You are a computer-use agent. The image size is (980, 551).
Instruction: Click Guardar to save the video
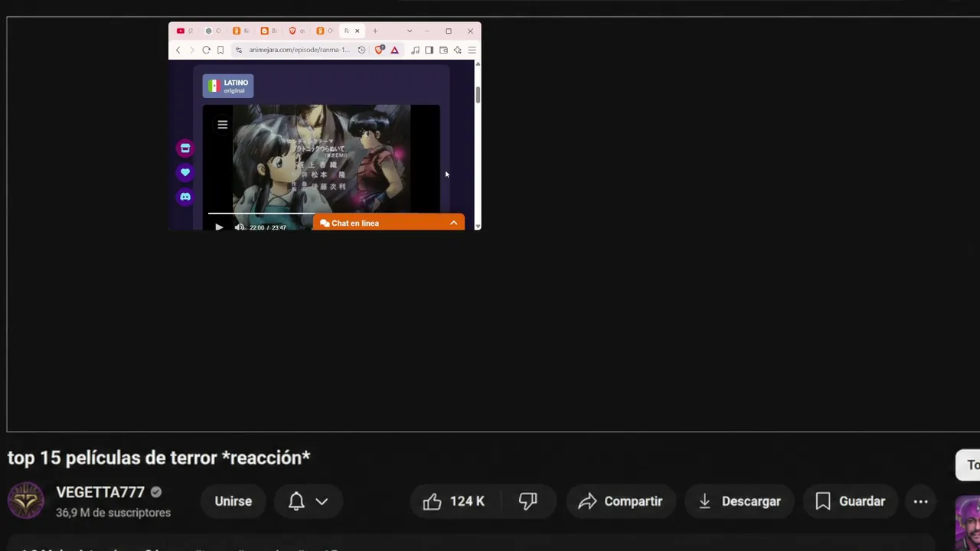850,501
